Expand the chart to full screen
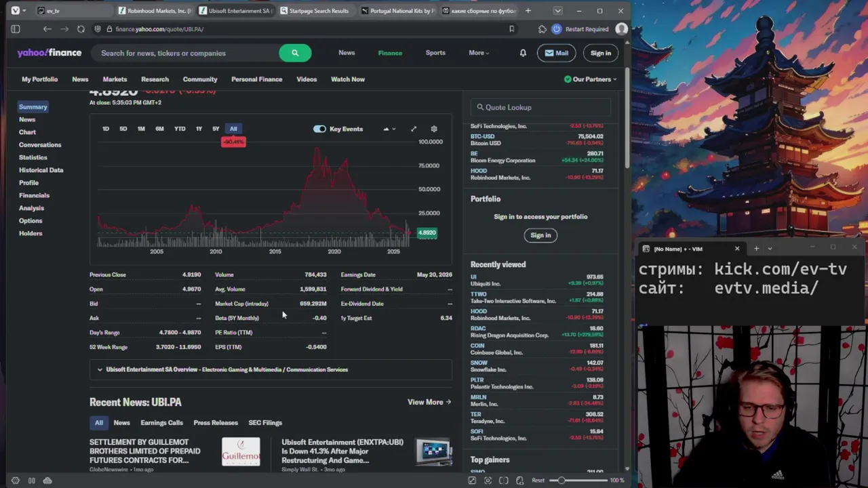The height and width of the screenshot is (488, 868). pyautogui.click(x=414, y=129)
